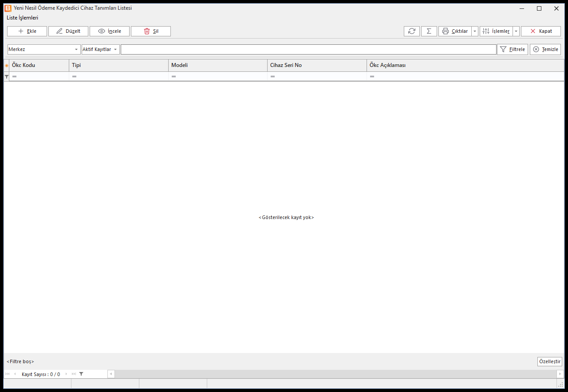Expand the Çıktılar dropdown arrow

[475, 31]
